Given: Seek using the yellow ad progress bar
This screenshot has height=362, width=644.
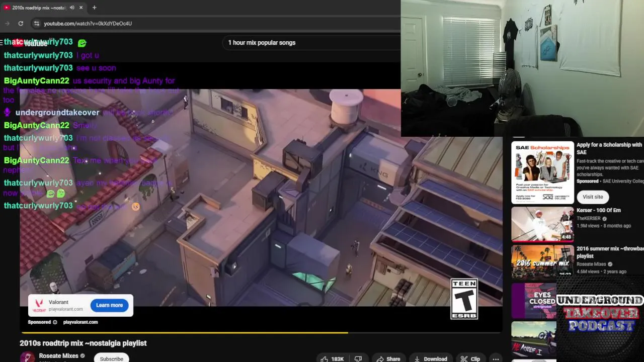Looking at the screenshot, I should pyautogui.click(x=261, y=332).
